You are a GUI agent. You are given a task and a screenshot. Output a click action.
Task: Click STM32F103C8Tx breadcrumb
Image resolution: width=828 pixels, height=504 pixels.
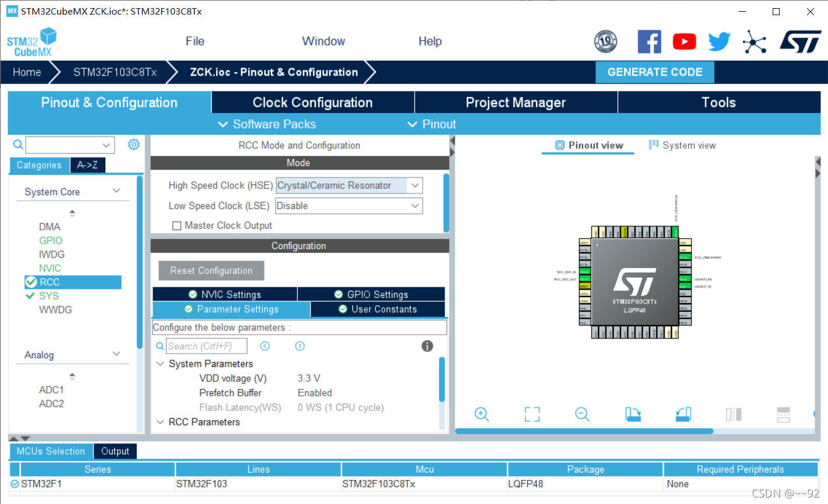coord(115,72)
